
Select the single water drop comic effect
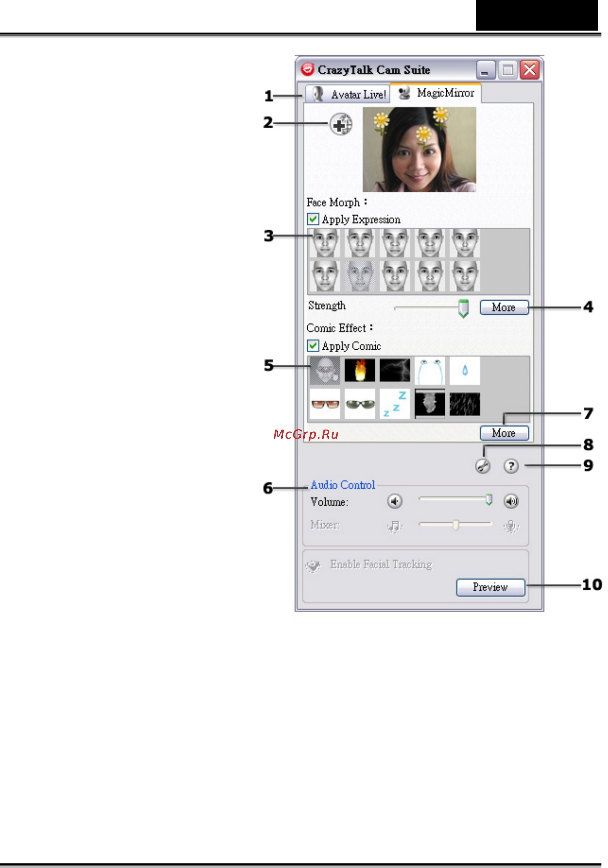[x=464, y=370]
